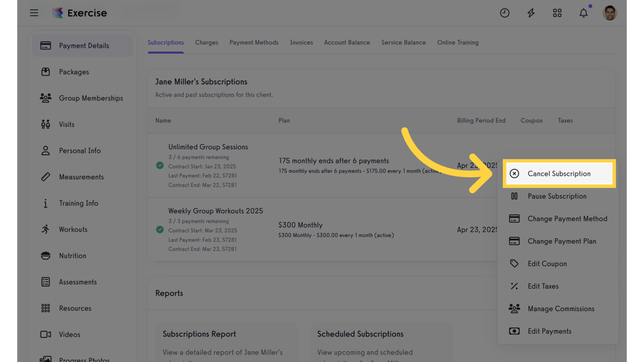This screenshot has width=644, height=362.
Task: Switch to the Charges tab
Action: [206, 42]
